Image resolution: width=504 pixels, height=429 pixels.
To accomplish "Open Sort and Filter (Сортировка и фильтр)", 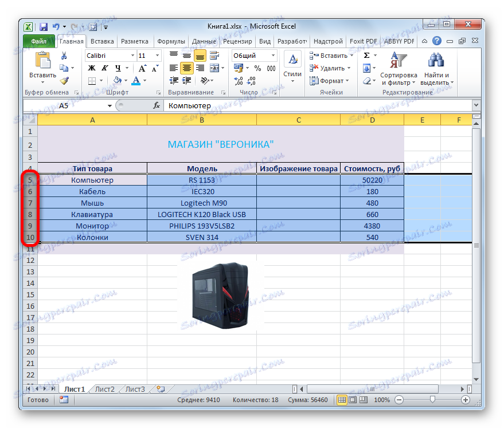I will tap(398, 68).
